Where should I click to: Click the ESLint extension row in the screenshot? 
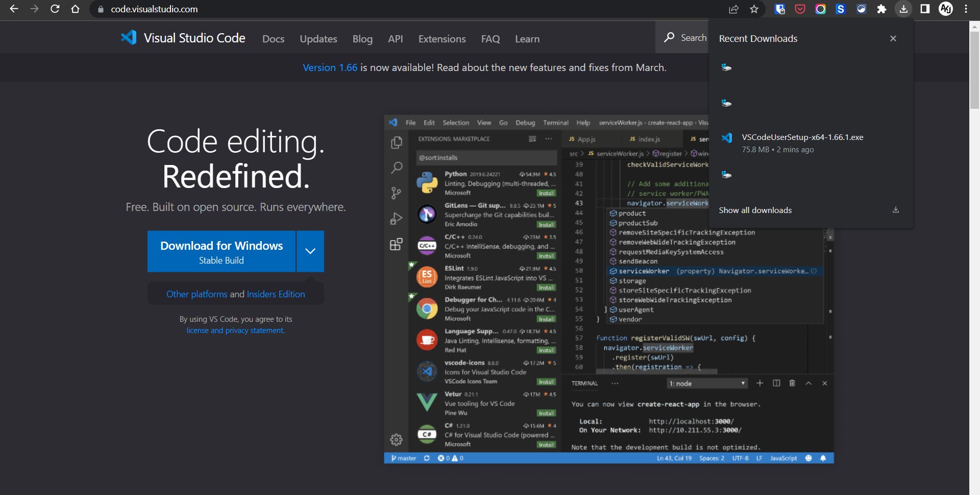485,277
